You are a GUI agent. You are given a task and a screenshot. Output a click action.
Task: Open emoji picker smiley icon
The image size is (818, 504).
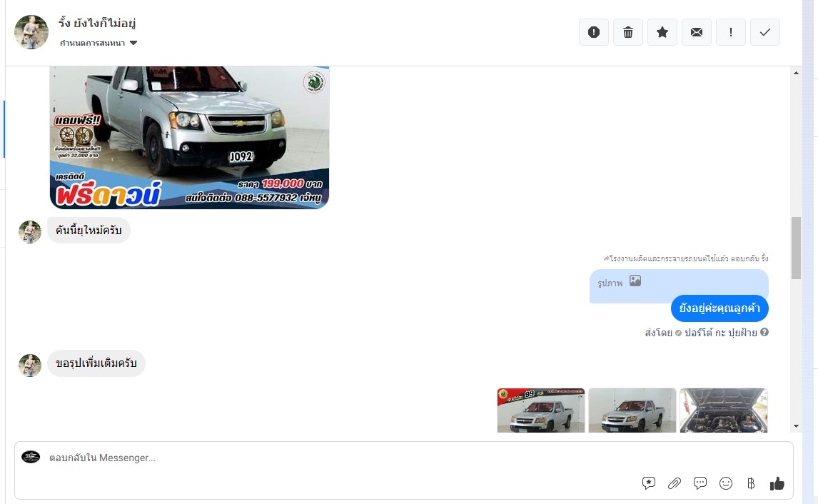(726, 483)
